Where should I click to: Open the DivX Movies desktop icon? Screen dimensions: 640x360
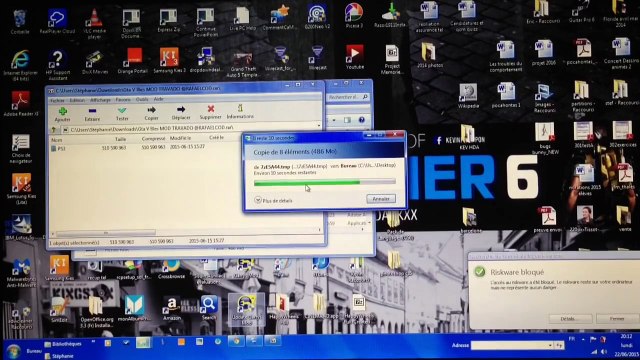pos(94,62)
